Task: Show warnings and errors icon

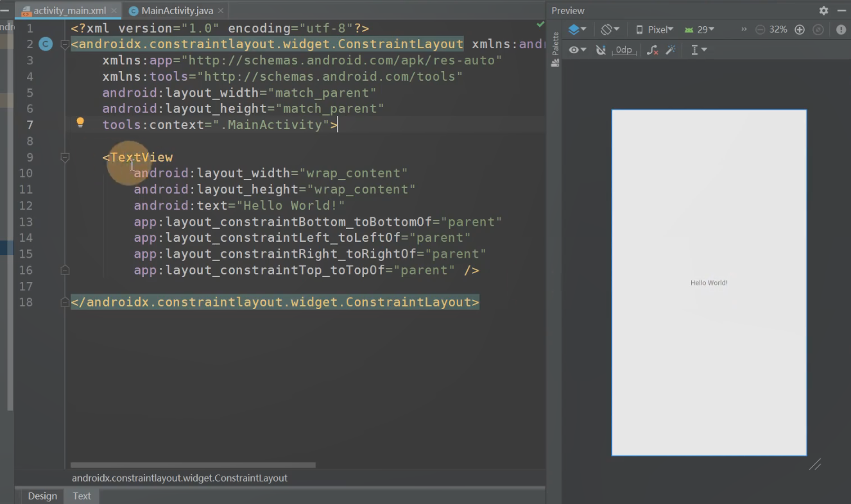Action: coord(841,29)
